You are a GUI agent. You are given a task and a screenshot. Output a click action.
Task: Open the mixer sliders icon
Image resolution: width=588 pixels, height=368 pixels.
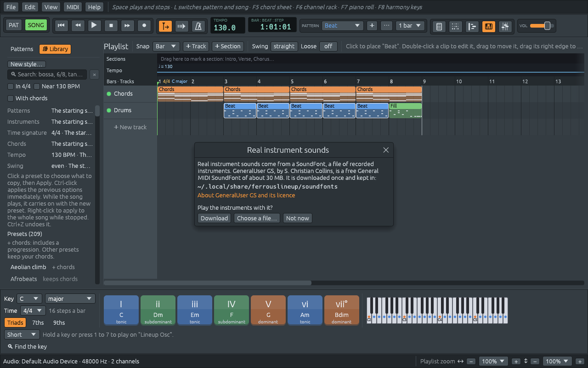coord(505,27)
